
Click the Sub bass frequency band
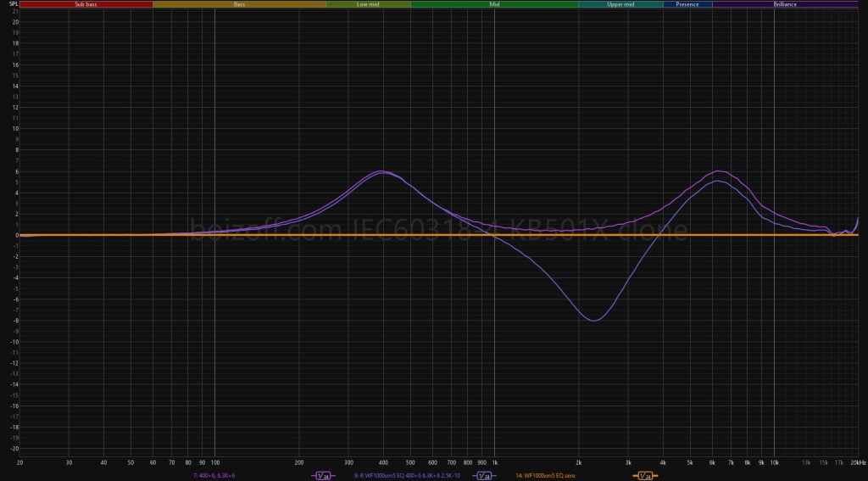pyautogui.click(x=86, y=4)
